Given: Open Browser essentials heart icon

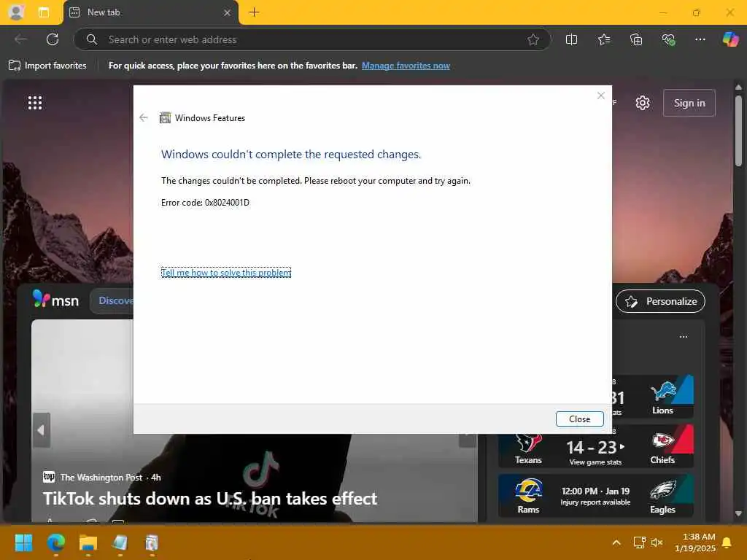Looking at the screenshot, I should [668, 39].
